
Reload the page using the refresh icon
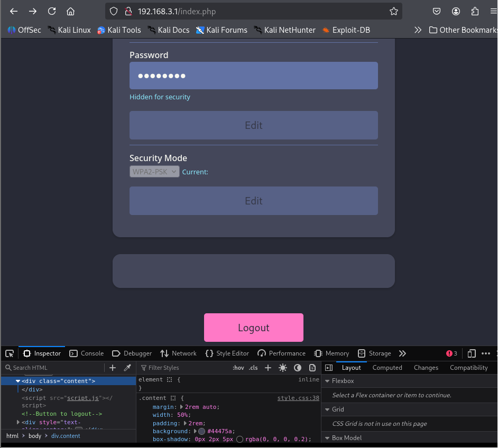[52, 11]
